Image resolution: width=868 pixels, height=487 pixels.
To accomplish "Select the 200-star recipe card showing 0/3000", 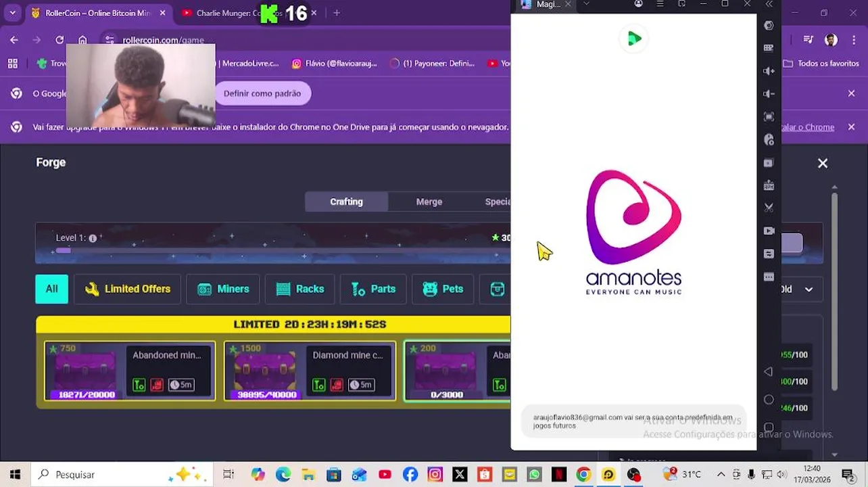I will [458, 371].
